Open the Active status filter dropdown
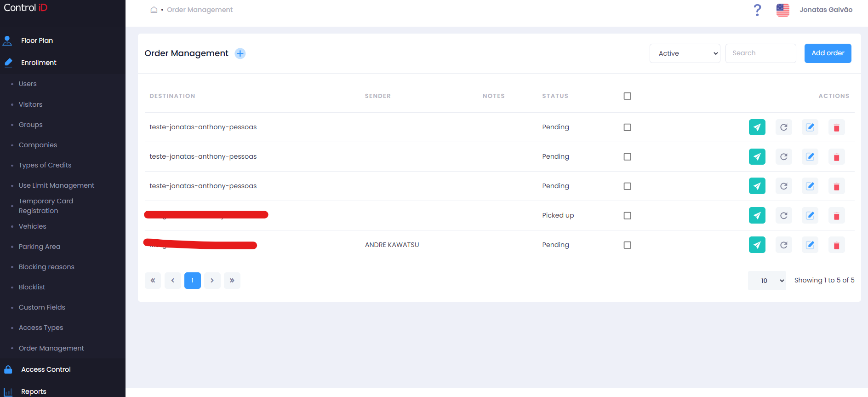This screenshot has height=397, width=868. 685,53
